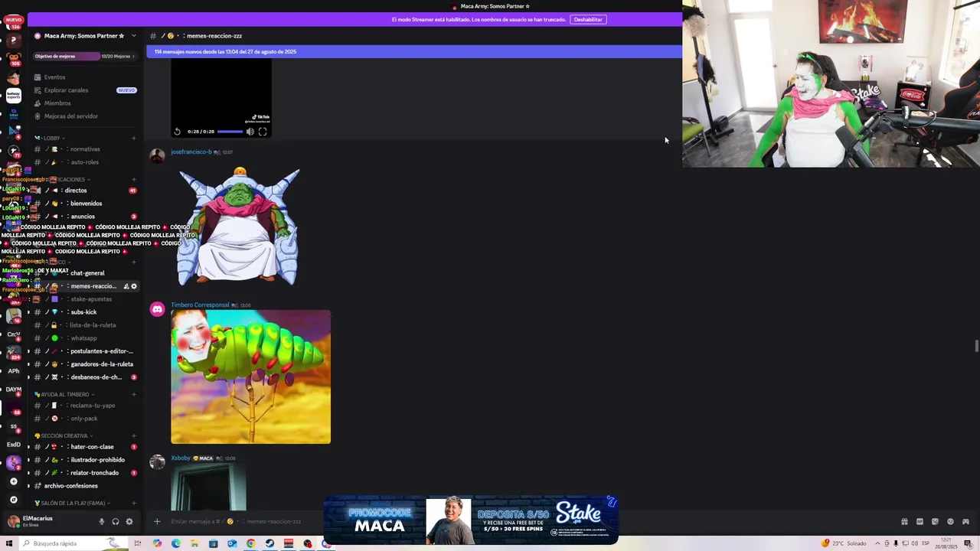Collapse the AYUDA AL TIMBERO category

(x=65, y=395)
